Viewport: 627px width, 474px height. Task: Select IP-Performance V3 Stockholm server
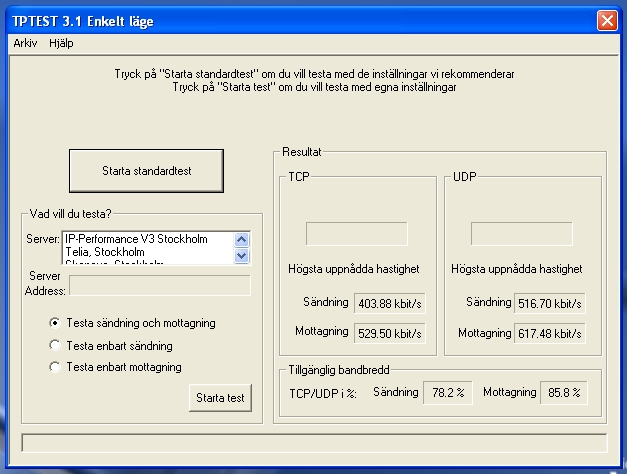pos(136,239)
